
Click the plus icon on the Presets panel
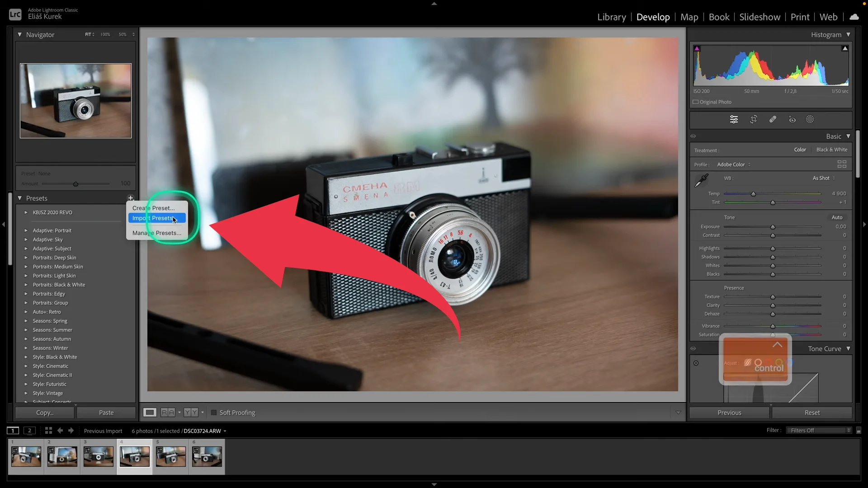click(x=131, y=198)
